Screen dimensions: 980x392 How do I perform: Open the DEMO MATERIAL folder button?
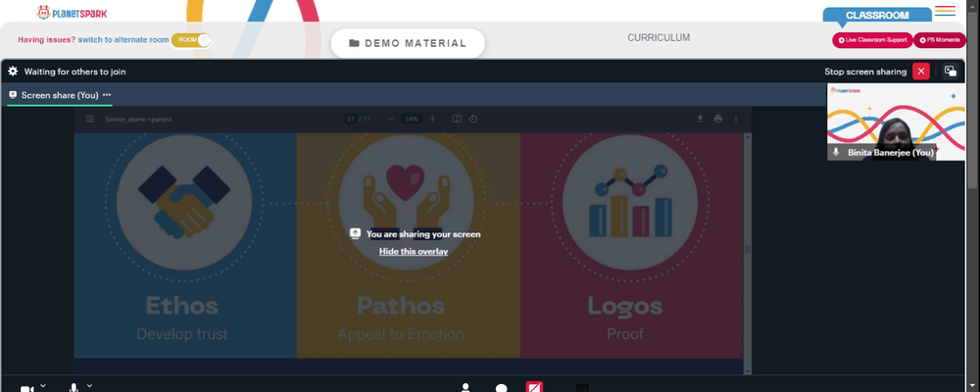[x=408, y=43]
